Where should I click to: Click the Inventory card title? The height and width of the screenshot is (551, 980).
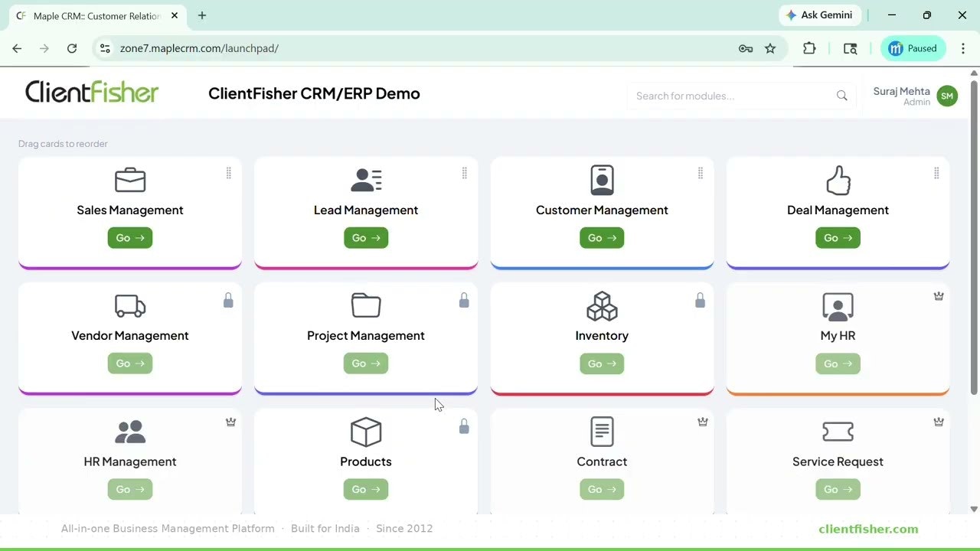602,335
